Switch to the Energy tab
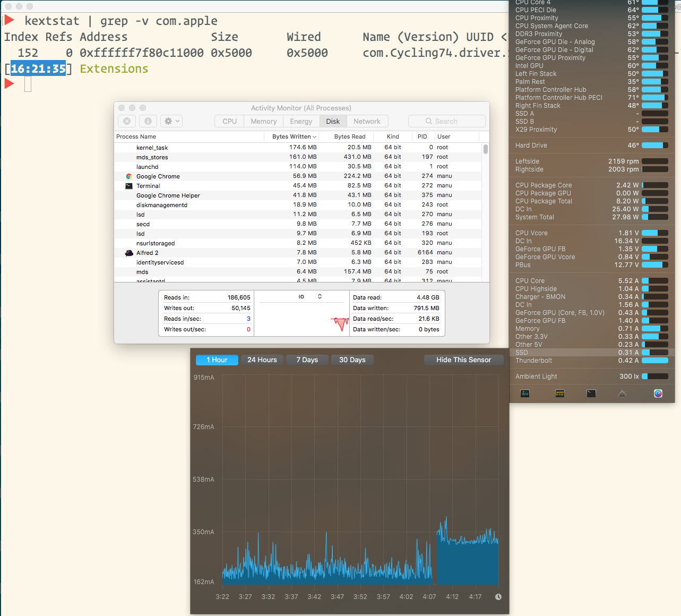Screen dimensions: 681x616 point(301,121)
